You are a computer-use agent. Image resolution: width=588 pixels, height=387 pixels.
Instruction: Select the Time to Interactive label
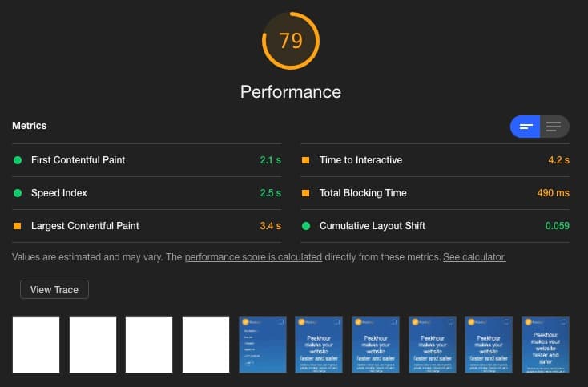coord(360,160)
